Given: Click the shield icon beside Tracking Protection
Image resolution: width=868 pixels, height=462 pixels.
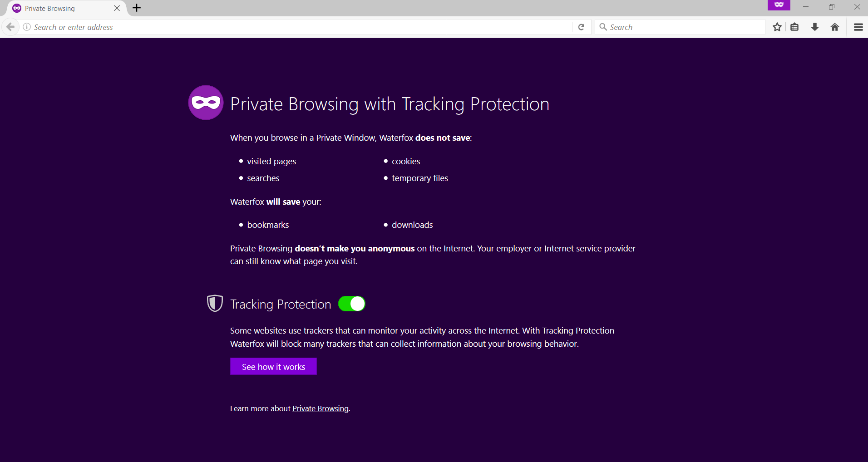Looking at the screenshot, I should [x=215, y=303].
